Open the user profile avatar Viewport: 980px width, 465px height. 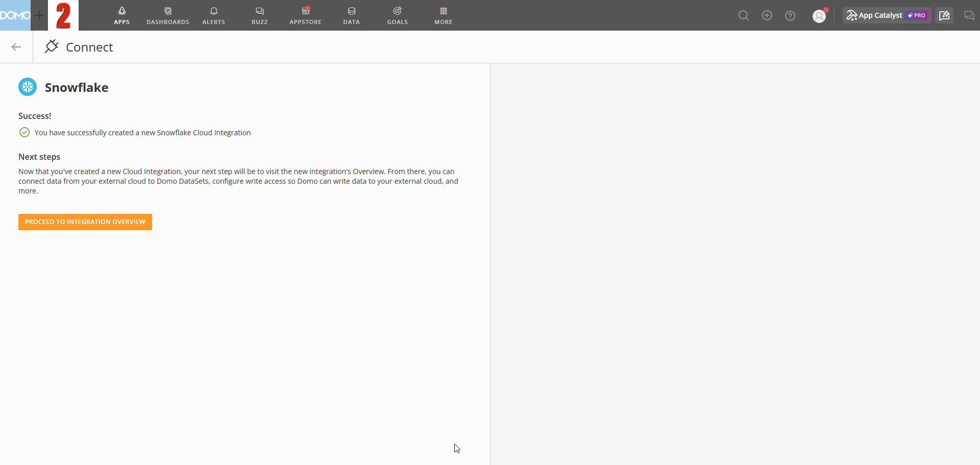819,16
